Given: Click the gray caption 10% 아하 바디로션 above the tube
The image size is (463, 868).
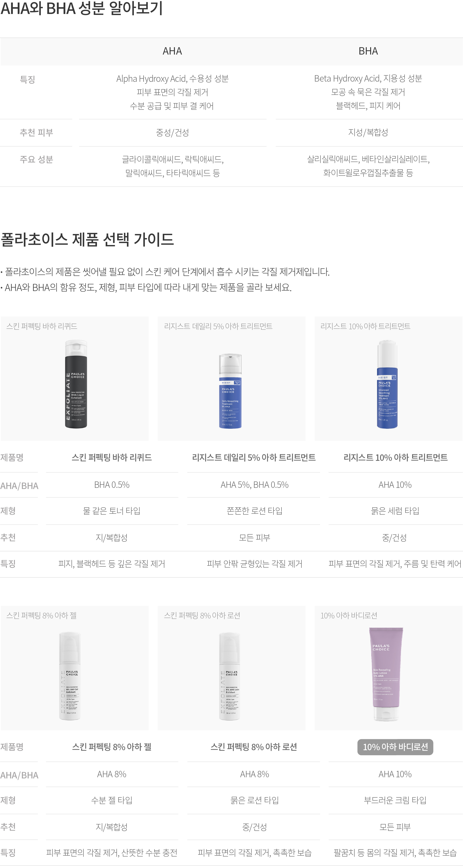Looking at the screenshot, I should pos(349,616).
